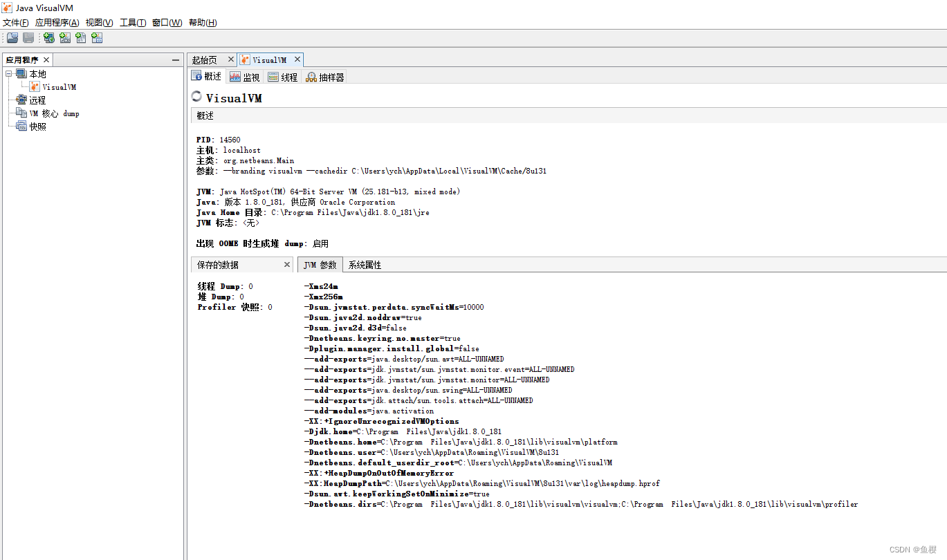947x560 pixels.
Task: Click the Java 版本 1.8.0_181 line
Action: (x=295, y=202)
